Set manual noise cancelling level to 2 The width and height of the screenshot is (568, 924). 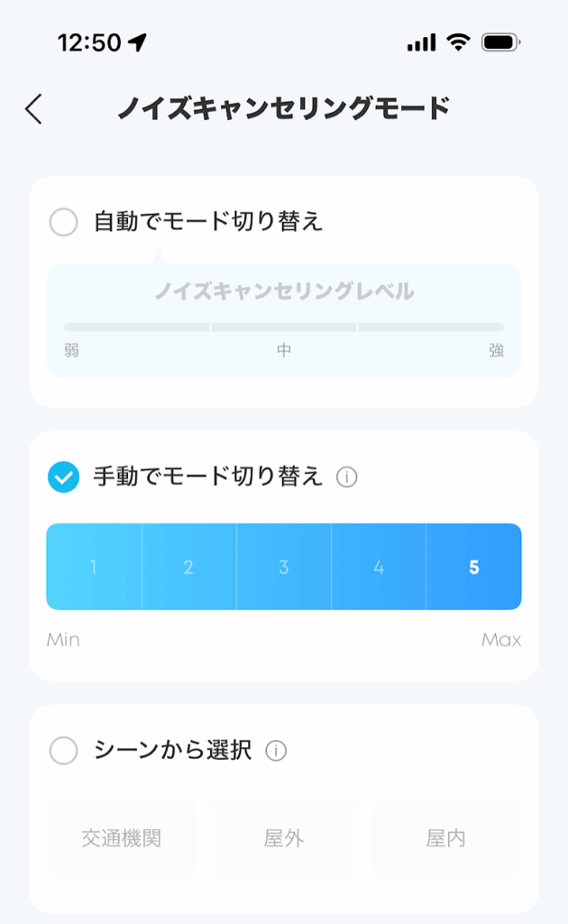(188, 568)
